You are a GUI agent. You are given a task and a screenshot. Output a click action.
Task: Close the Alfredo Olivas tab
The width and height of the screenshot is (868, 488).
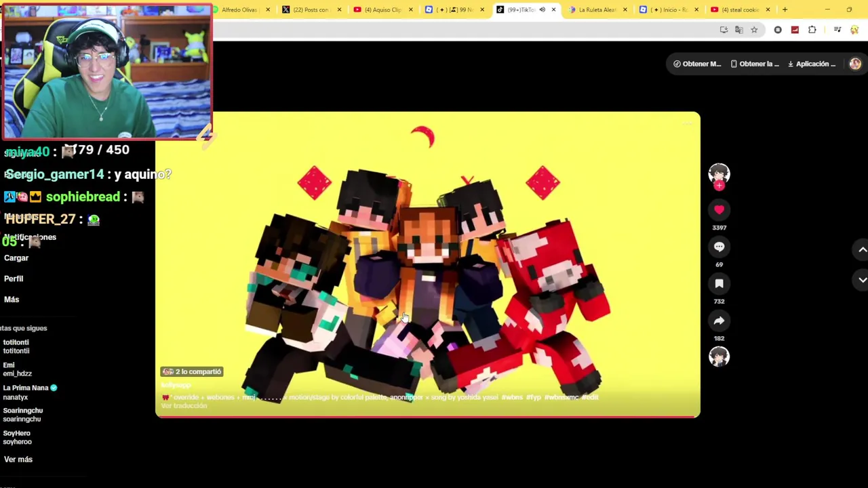268,9
